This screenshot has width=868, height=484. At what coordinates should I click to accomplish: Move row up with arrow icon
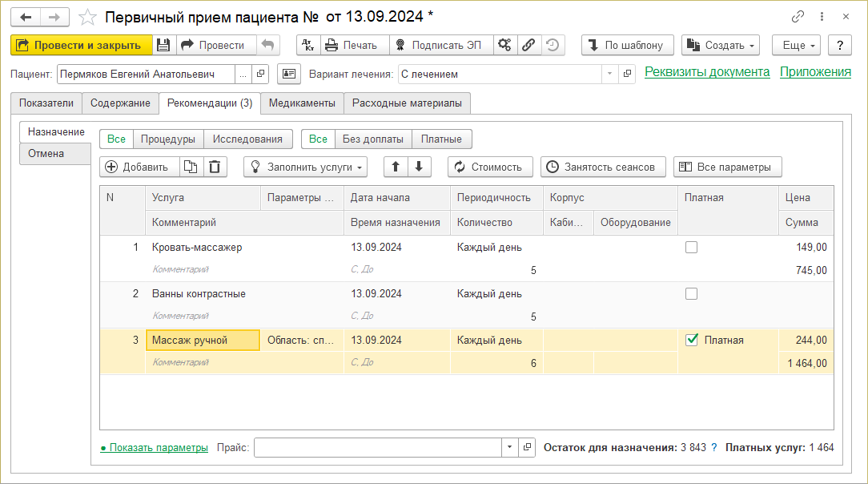coord(396,167)
